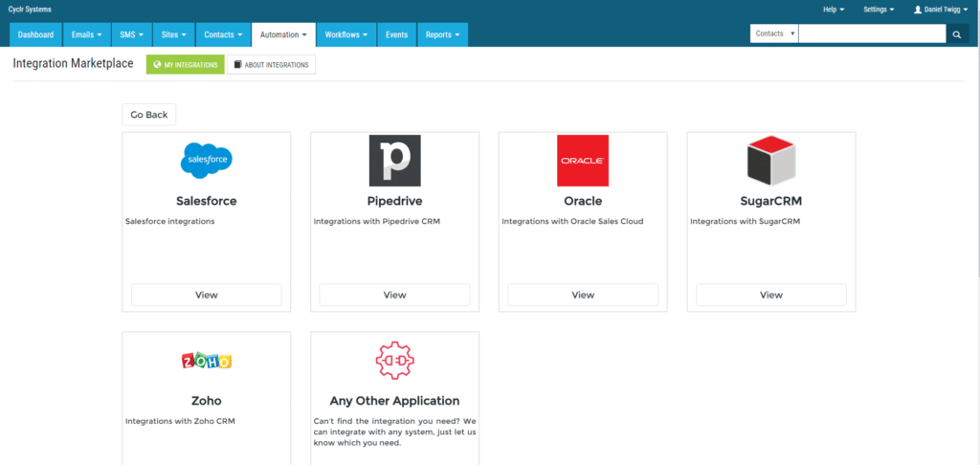This screenshot has width=980, height=465.
Task: Expand the Workflows menu
Action: pos(346,35)
